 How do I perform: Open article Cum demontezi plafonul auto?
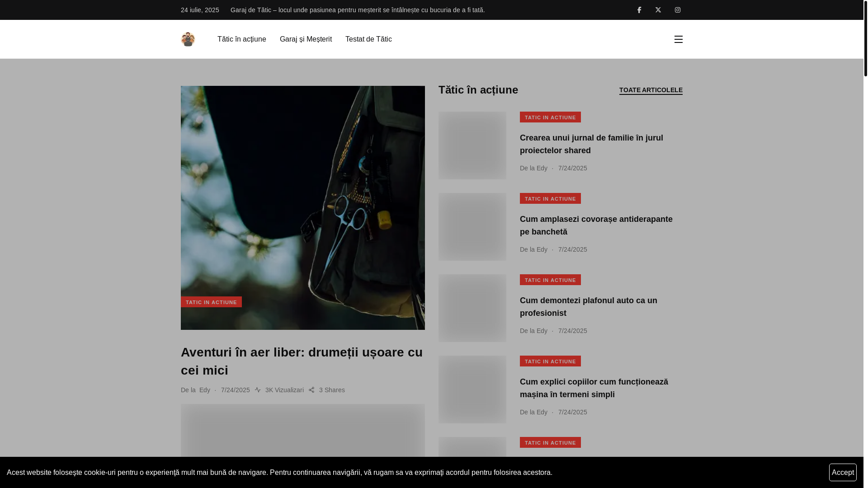[x=589, y=307]
